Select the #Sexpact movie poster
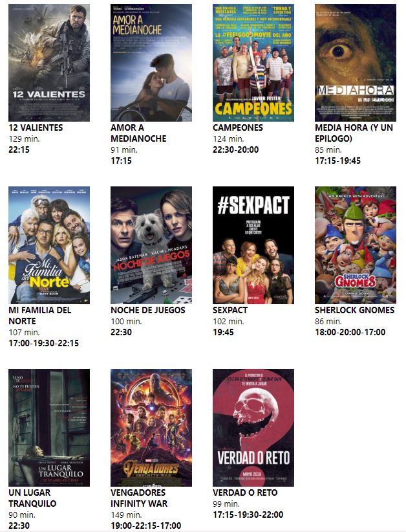This screenshot has width=406, height=532. (253, 245)
